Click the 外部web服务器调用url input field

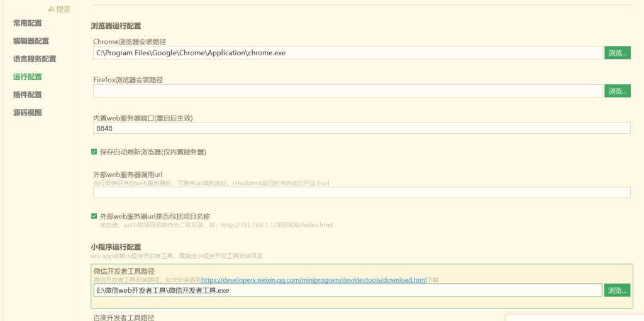[x=362, y=192]
